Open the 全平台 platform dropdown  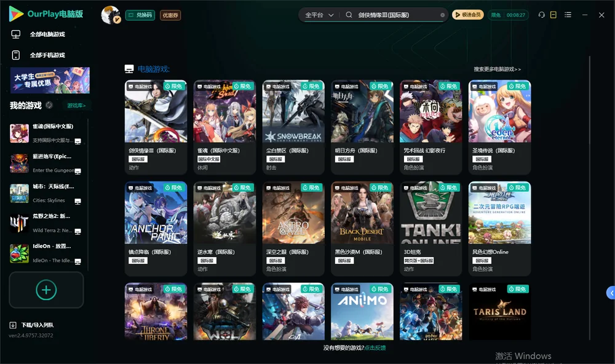[319, 15]
